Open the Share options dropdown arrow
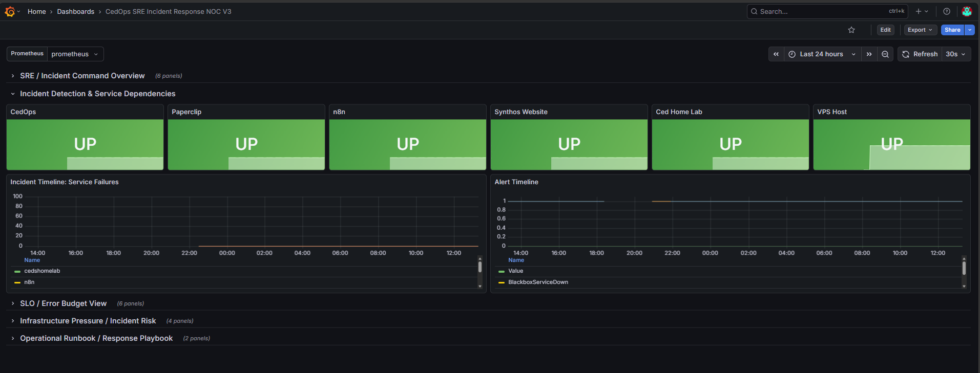Image resolution: width=980 pixels, height=373 pixels. 970,30
